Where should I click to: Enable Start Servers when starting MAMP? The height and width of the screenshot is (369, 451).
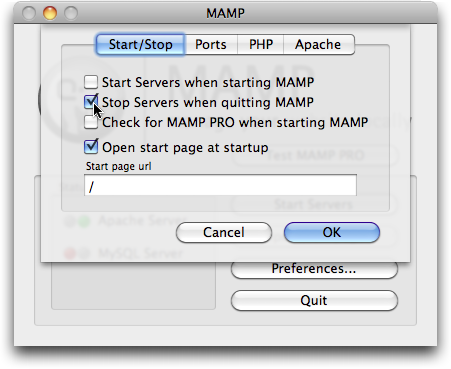[91, 82]
